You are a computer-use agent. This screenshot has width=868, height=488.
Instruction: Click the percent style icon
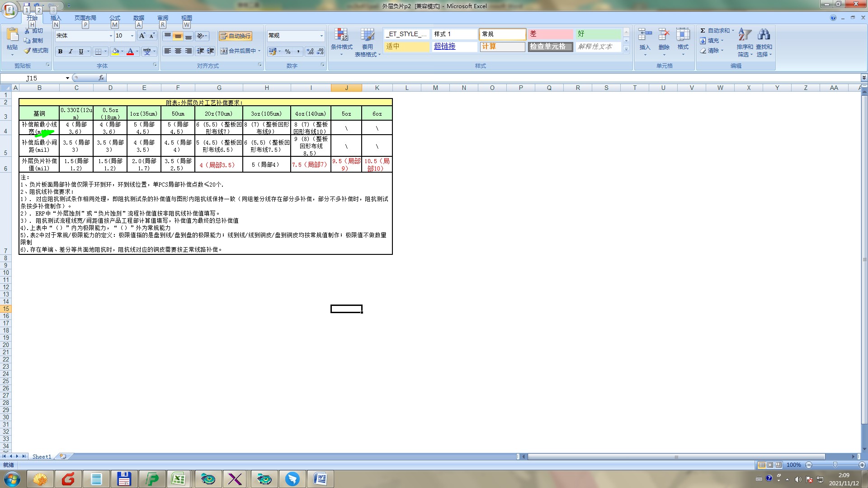point(288,52)
